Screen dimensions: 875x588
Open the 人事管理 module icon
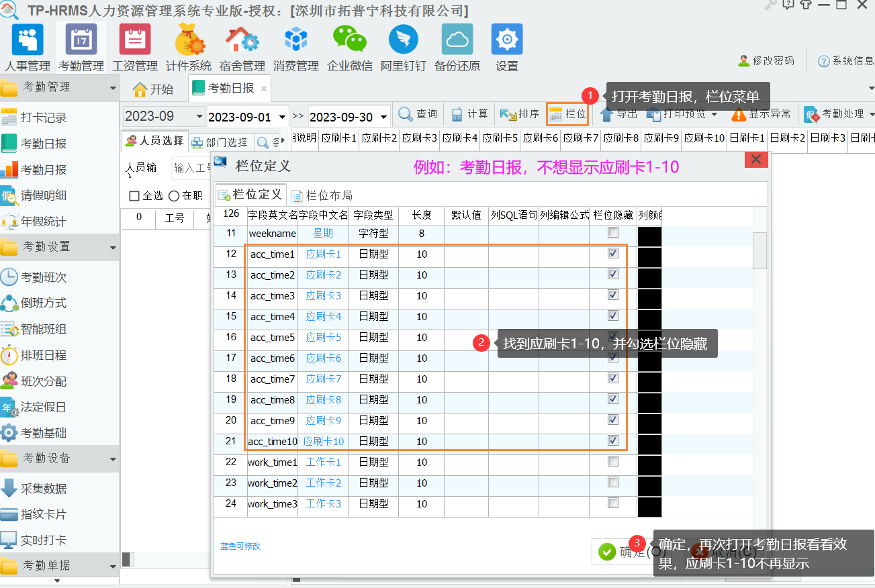click(28, 40)
